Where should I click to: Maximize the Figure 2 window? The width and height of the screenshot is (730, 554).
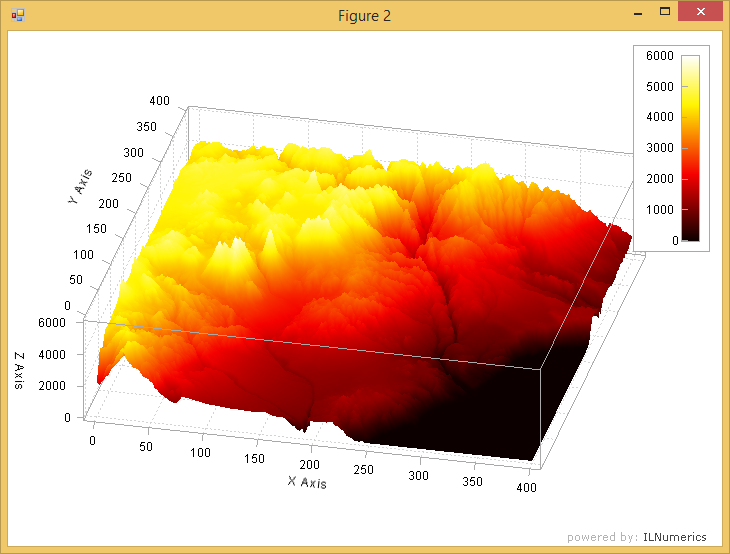pyautogui.click(x=664, y=13)
